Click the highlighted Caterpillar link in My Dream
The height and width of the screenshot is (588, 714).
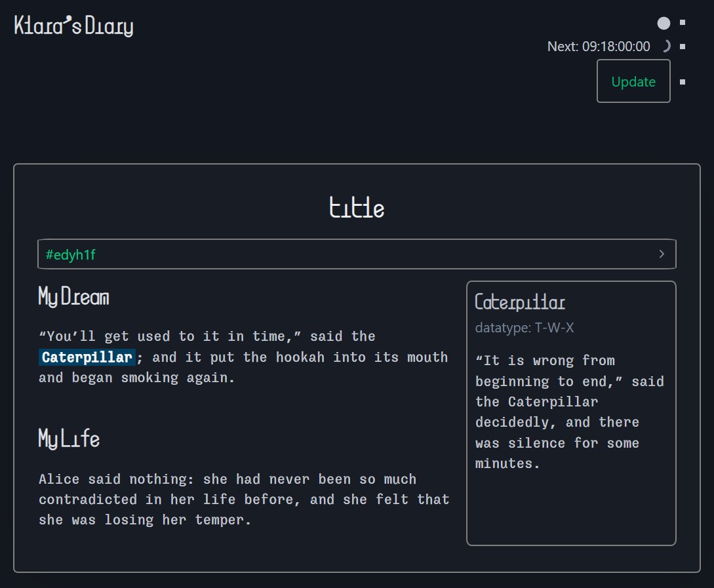coord(87,357)
